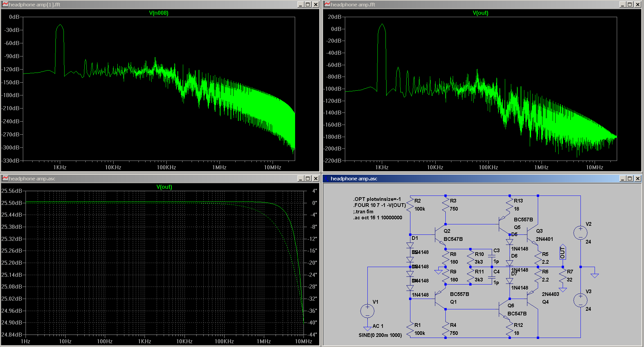Click the V(n008) trace label
The image size is (644, 347).
[x=159, y=13]
